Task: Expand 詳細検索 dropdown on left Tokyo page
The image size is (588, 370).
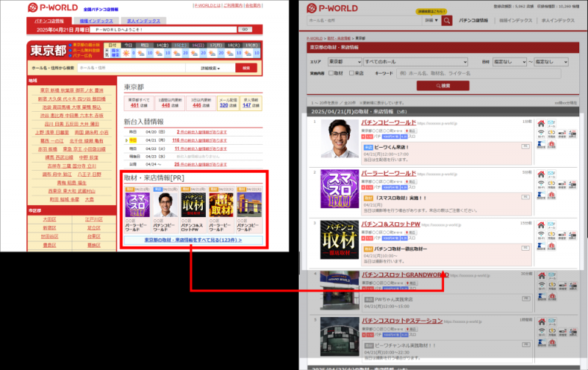Action: pos(210,68)
